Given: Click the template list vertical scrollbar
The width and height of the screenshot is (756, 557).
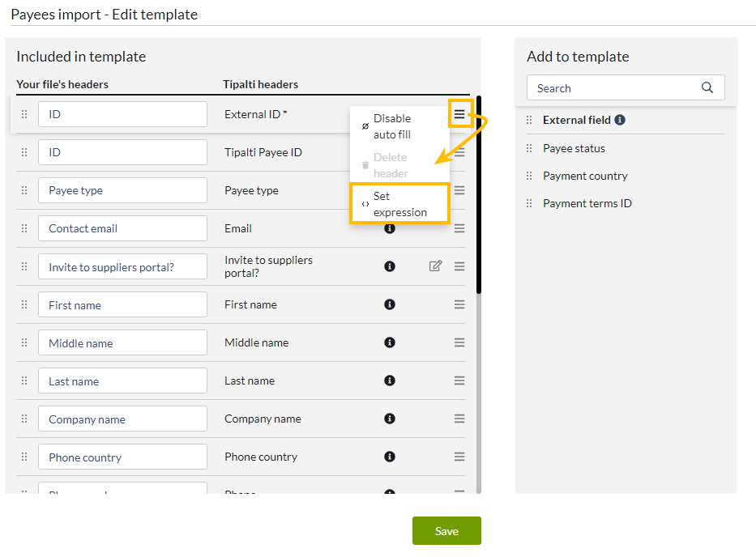Looking at the screenshot, I should tap(479, 195).
